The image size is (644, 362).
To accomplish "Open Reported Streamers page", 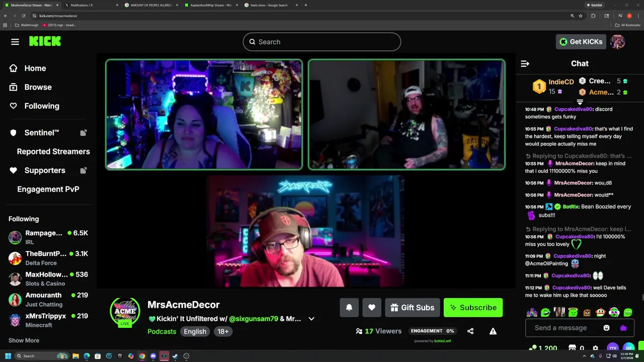I will pyautogui.click(x=53, y=151).
